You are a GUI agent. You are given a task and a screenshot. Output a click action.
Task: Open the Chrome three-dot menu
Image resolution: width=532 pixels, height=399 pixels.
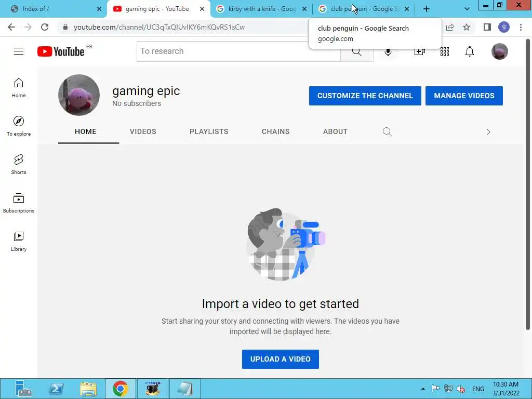(521, 27)
